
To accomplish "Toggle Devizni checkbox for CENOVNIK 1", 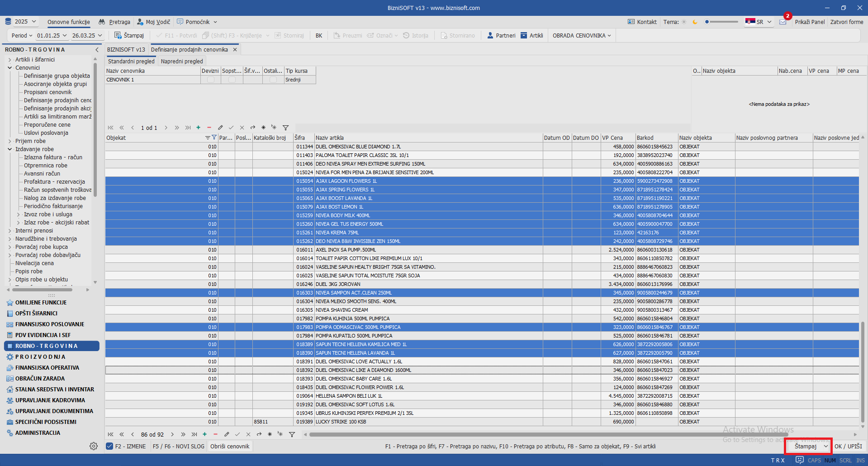I will 211,80.
